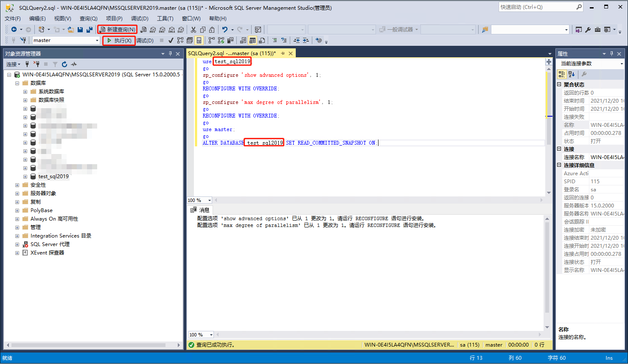Click the Copy toolbar icon

coord(203,30)
